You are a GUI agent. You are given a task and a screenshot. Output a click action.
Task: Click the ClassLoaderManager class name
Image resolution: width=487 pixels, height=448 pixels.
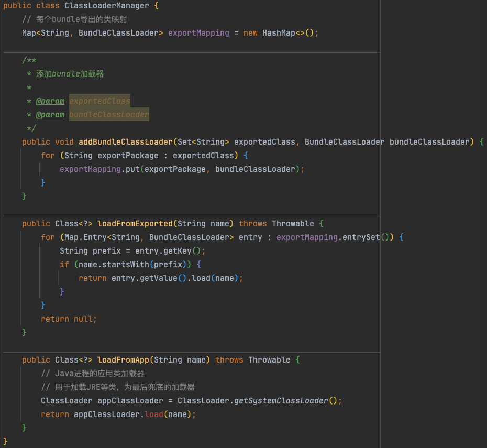(106, 6)
